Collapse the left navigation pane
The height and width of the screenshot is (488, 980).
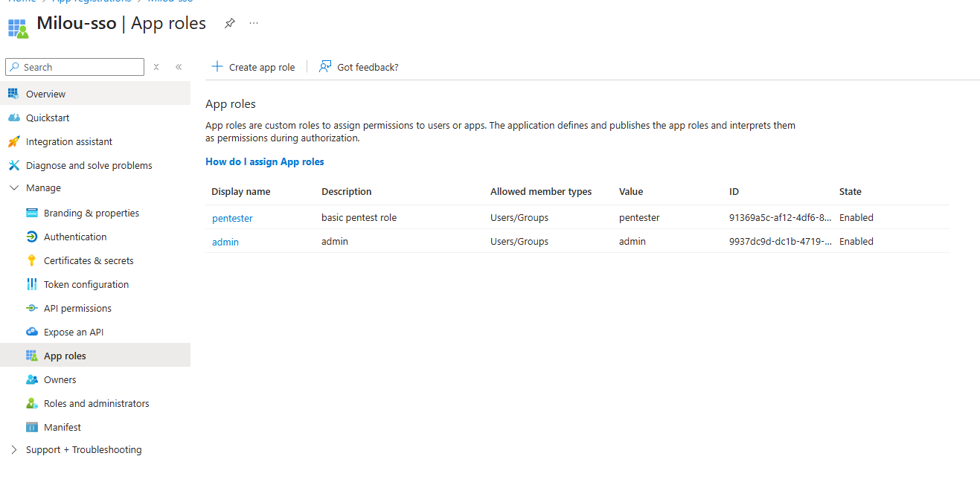point(179,66)
